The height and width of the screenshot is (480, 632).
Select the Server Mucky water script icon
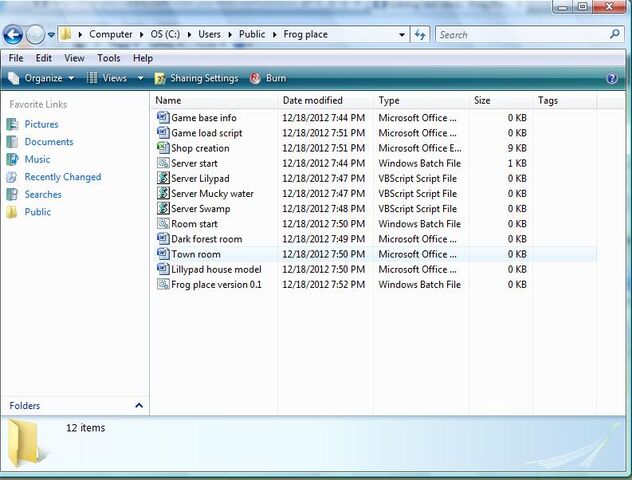click(x=163, y=193)
